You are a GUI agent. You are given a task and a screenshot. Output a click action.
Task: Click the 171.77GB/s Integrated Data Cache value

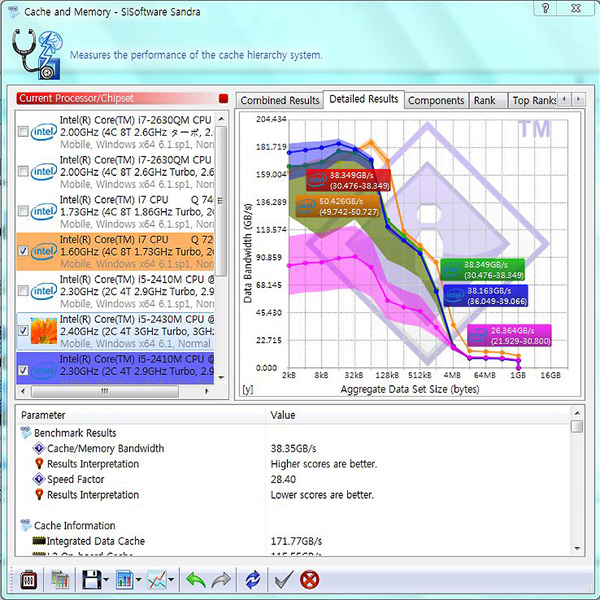(x=296, y=541)
